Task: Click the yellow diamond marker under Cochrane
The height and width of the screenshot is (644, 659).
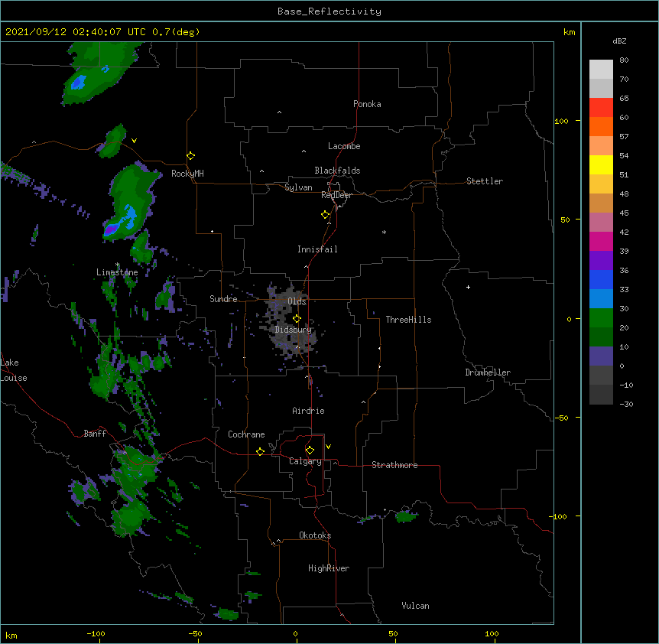Action: pyautogui.click(x=260, y=451)
